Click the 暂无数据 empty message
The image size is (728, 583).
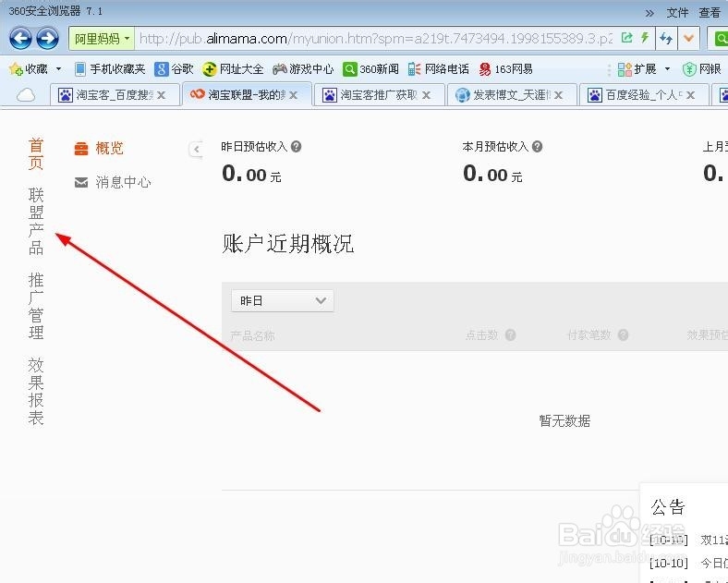(x=564, y=421)
